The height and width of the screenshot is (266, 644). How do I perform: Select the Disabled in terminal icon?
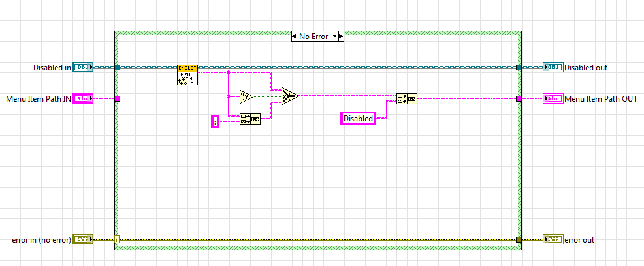tap(83, 67)
